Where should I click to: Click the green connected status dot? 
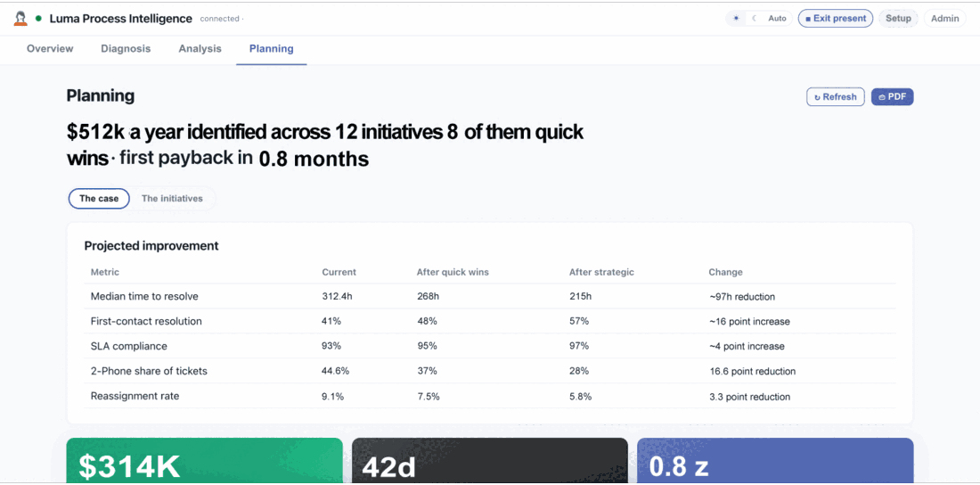38,19
